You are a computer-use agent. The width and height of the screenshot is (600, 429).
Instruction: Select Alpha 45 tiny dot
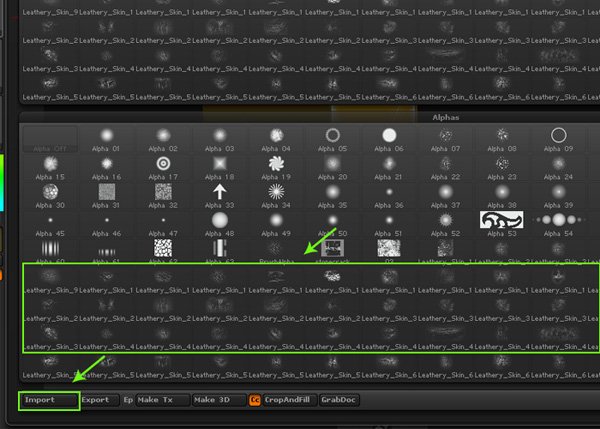coord(50,225)
